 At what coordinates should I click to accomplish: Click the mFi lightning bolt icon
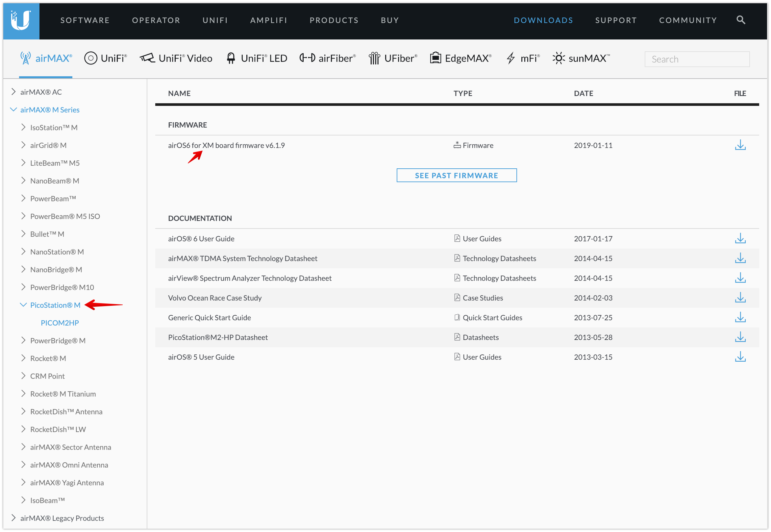click(510, 58)
